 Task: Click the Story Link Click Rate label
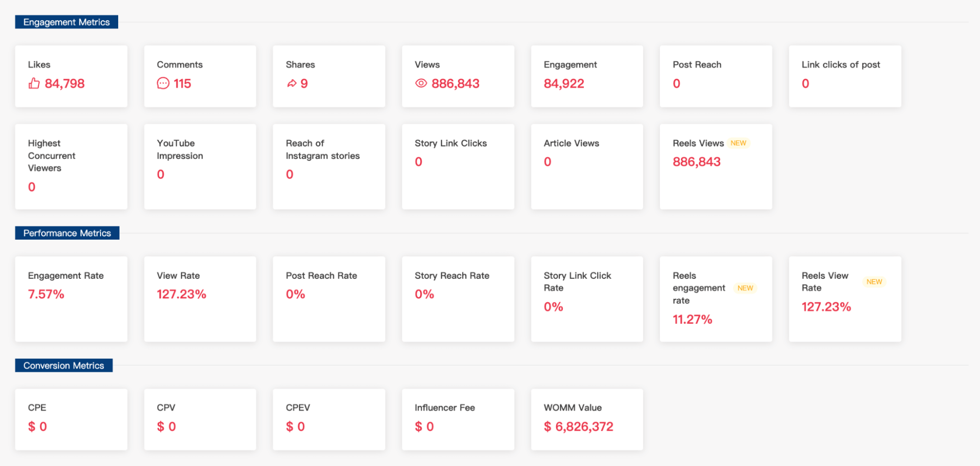tap(577, 282)
